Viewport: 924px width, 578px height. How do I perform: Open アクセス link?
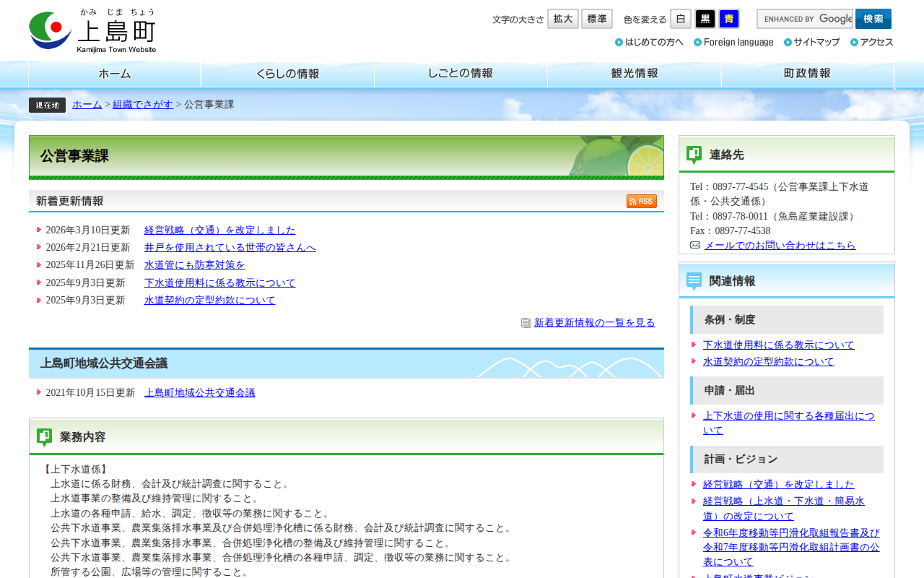point(871,42)
